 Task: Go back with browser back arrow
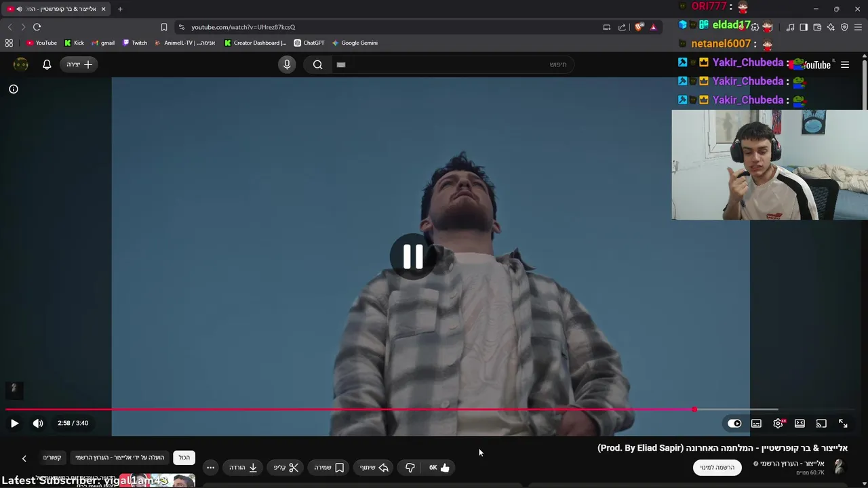click(x=9, y=27)
